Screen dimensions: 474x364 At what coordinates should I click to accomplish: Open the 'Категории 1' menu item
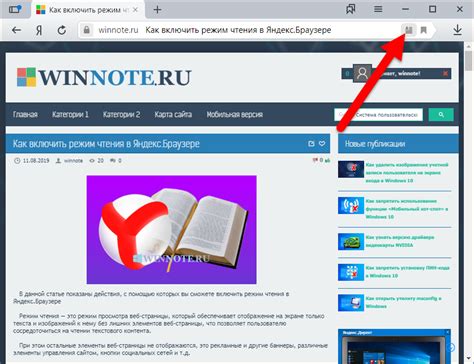[70, 114]
